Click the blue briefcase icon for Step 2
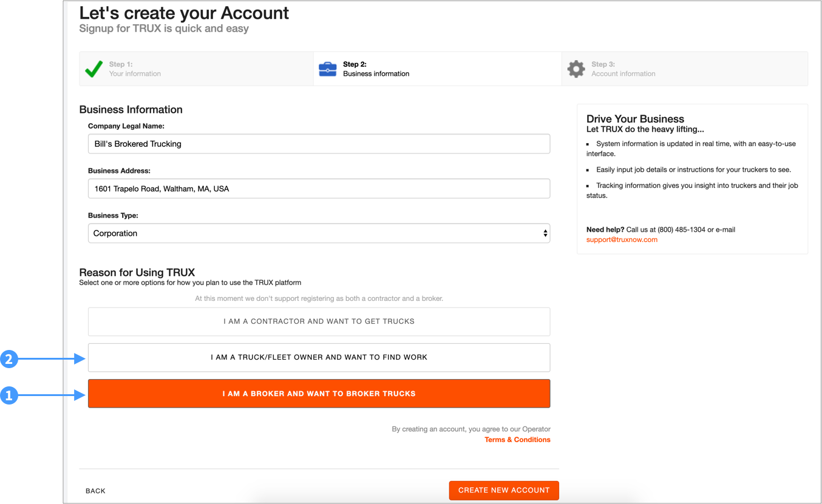Viewport: 822px width, 504px height. [328, 69]
